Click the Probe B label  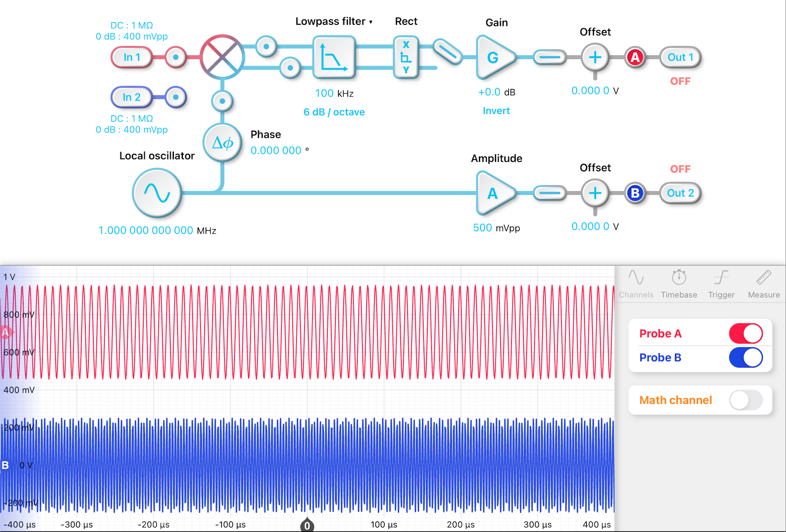click(x=660, y=358)
